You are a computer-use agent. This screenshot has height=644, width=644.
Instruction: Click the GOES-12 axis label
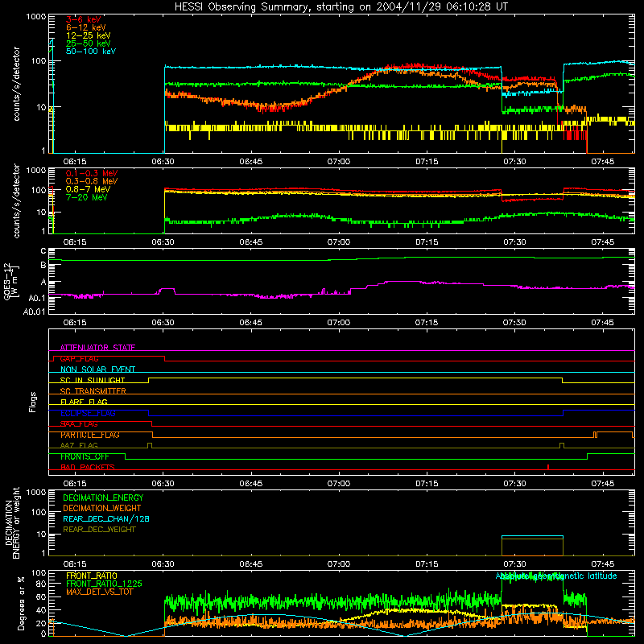11,281
